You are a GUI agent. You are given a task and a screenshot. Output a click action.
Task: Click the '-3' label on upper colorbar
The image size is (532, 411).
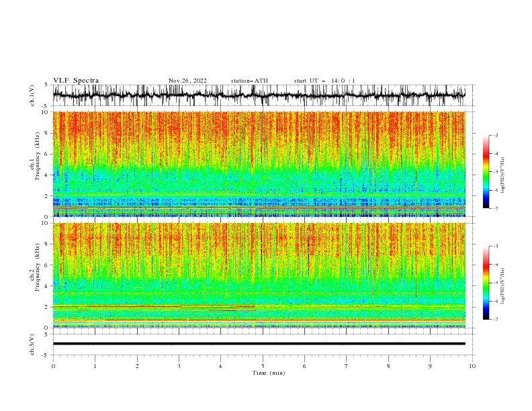tap(496, 135)
